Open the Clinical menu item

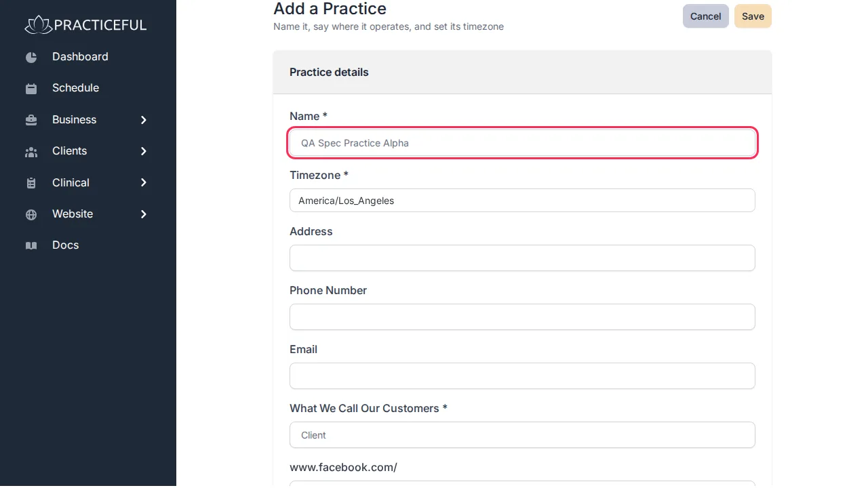(71, 183)
